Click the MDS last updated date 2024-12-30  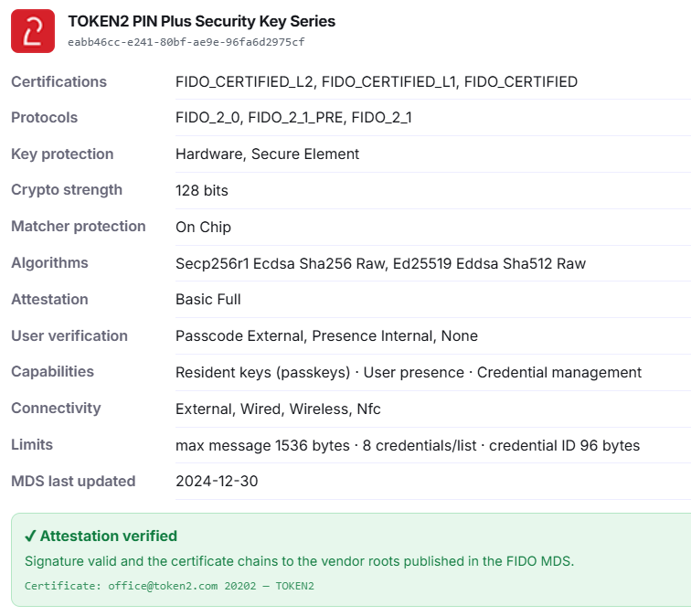[x=217, y=481]
